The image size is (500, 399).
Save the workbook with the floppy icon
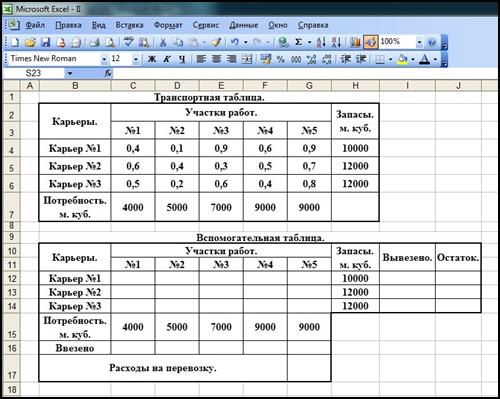45,42
